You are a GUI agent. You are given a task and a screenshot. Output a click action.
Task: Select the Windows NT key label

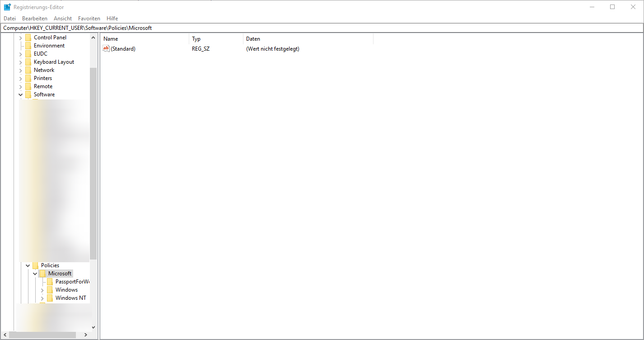(71, 298)
